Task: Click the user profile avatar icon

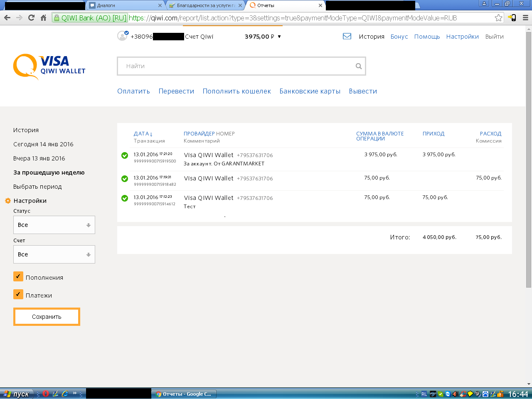Action: point(123,36)
